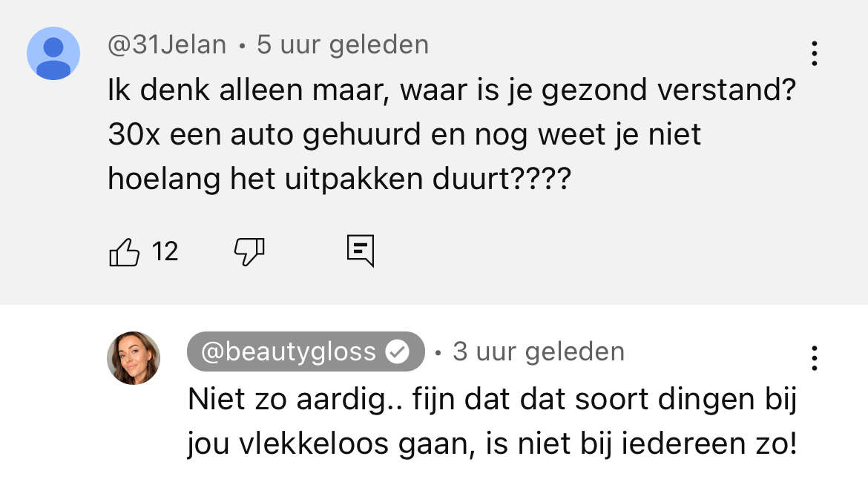Tap the words "is niet bij iedereen zo!"
This screenshot has height=482, width=868.
(x=642, y=443)
